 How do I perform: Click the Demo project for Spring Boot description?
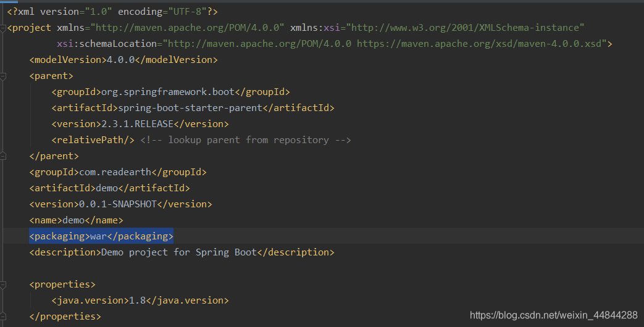[x=178, y=252]
